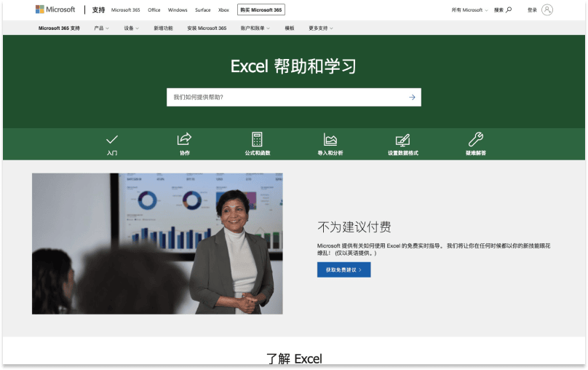This screenshot has width=588, height=370.
Task: Open 新增功能 link
Action: click(x=163, y=28)
